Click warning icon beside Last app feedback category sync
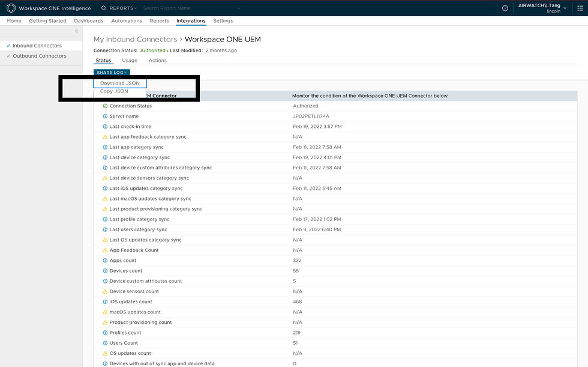 coord(105,137)
